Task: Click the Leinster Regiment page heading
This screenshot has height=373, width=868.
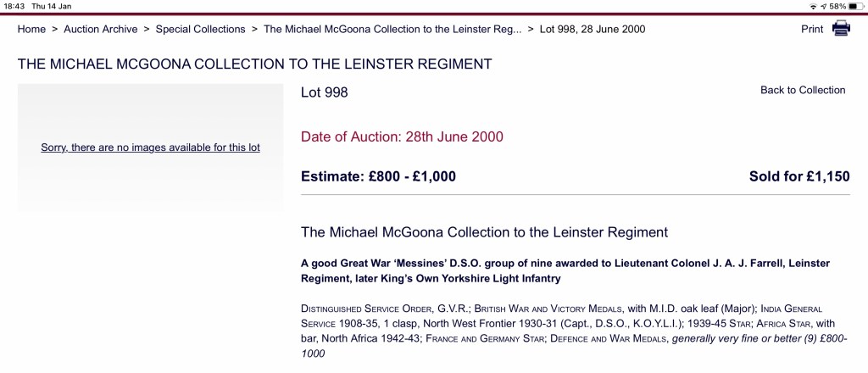Action: 254,64
